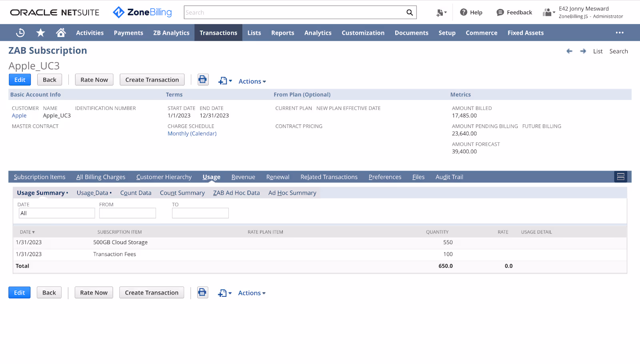
Task: Expand the bottom Actions dropdown
Action: pos(252,293)
